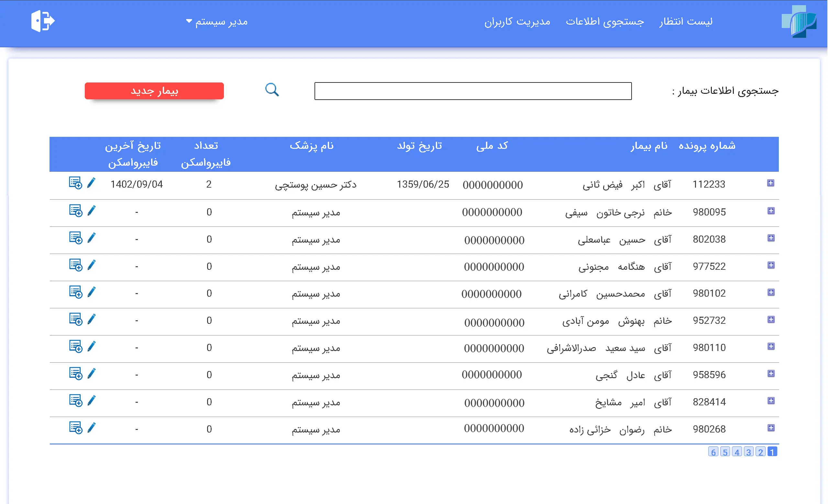Screen dimensions: 828x504
Task: Click the patient search input field
Action: click(x=473, y=91)
